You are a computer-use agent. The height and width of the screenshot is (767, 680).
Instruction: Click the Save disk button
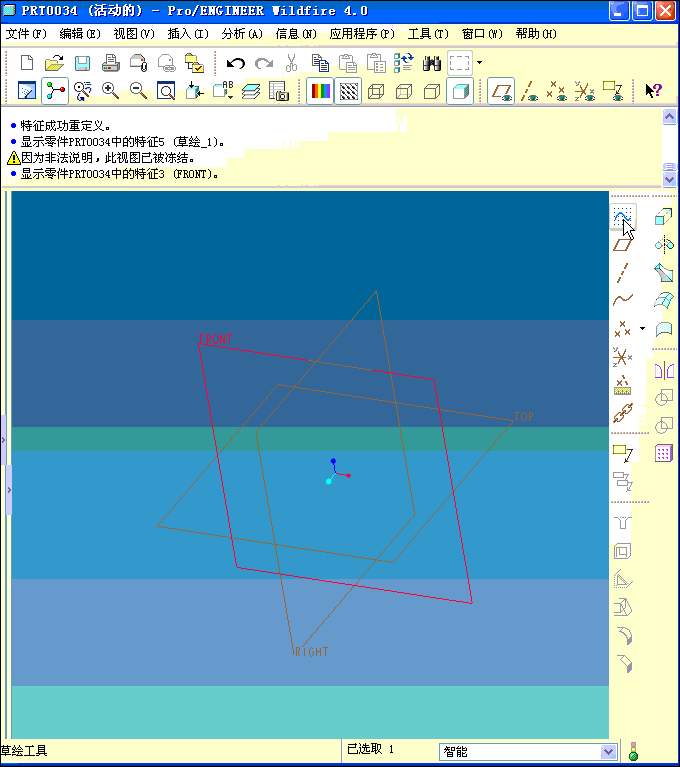[82, 63]
